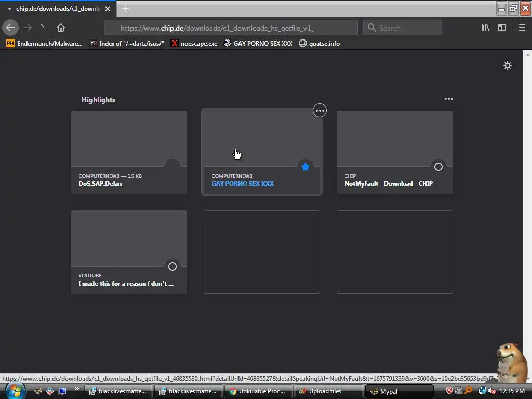Click the new tab page settings gear
532x399 pixels.
[x=507, y=65]
